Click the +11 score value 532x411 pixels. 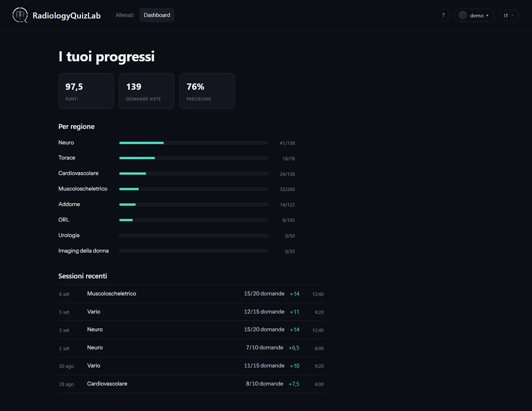[294, 312]
